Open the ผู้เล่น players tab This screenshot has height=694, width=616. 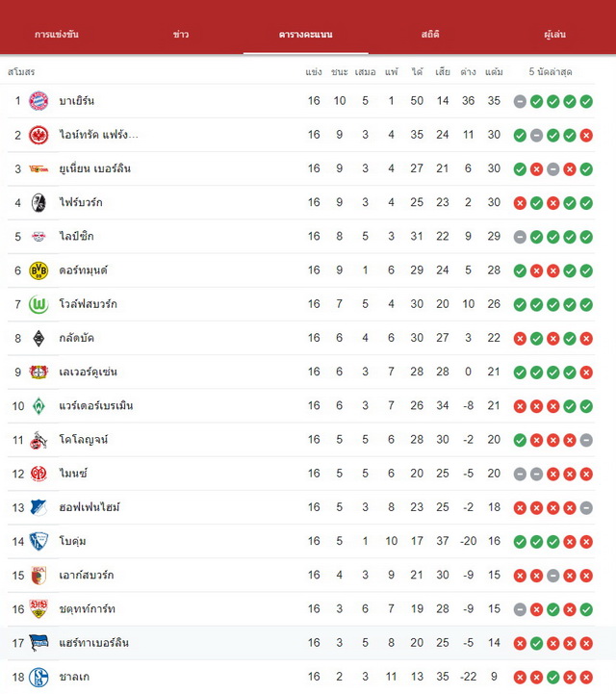pyautogui.click(x=555, y=34)
